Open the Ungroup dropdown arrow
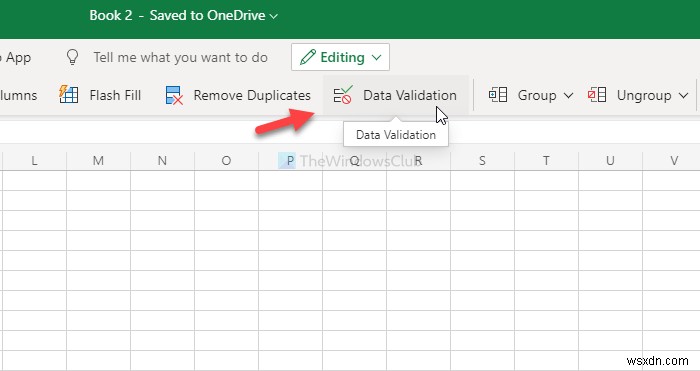 [683, 96]
